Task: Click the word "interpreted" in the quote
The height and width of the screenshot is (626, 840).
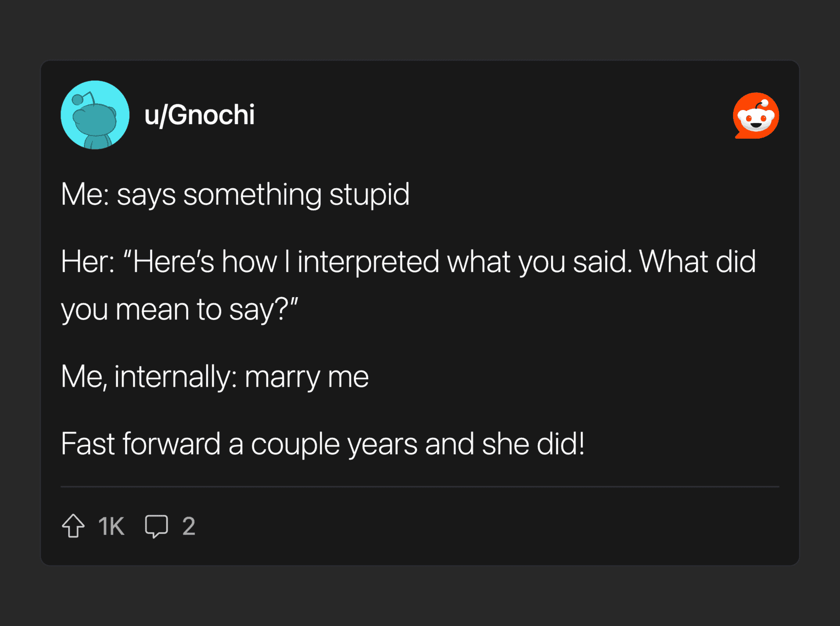Action: [368, 261]
